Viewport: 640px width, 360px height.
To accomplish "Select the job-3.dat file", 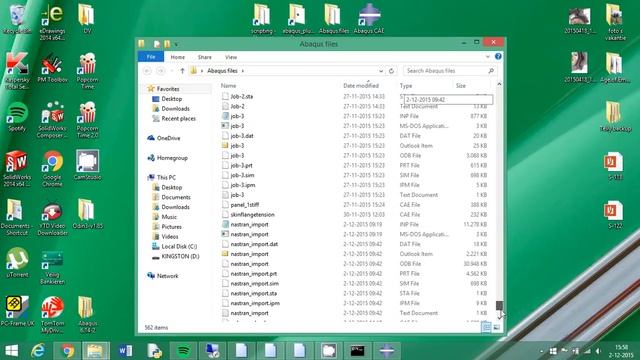I will [x=242, y=136].
